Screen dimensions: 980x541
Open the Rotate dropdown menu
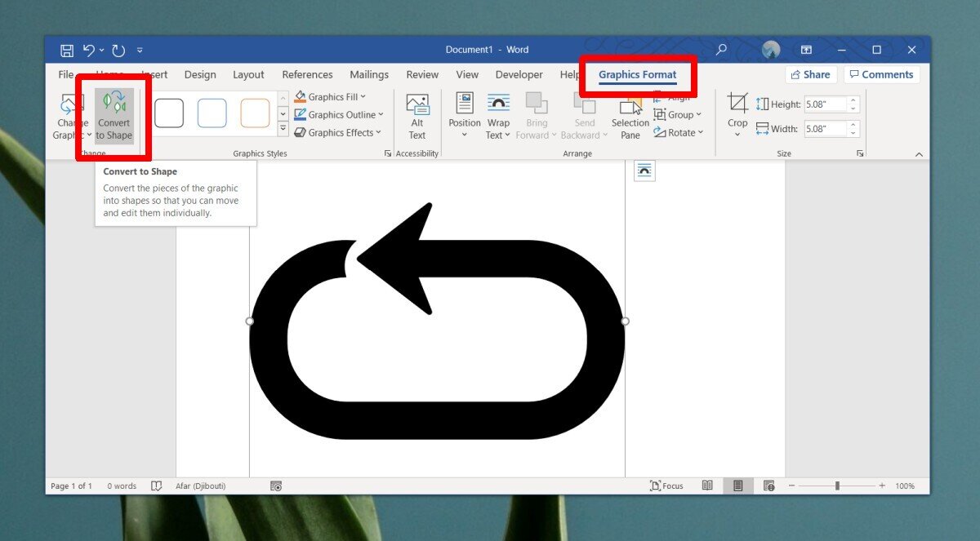pos(679,132)
